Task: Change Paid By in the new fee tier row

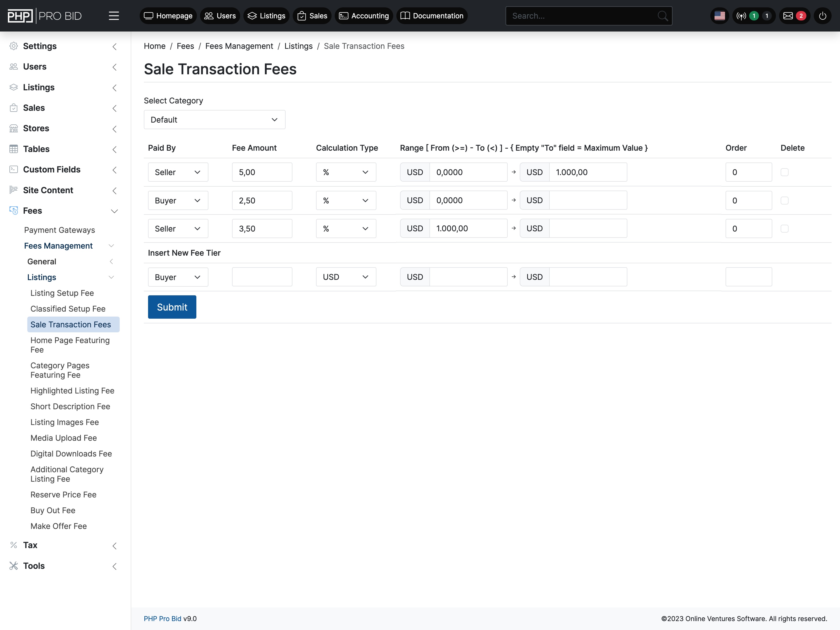Action: tap(178, 277)
